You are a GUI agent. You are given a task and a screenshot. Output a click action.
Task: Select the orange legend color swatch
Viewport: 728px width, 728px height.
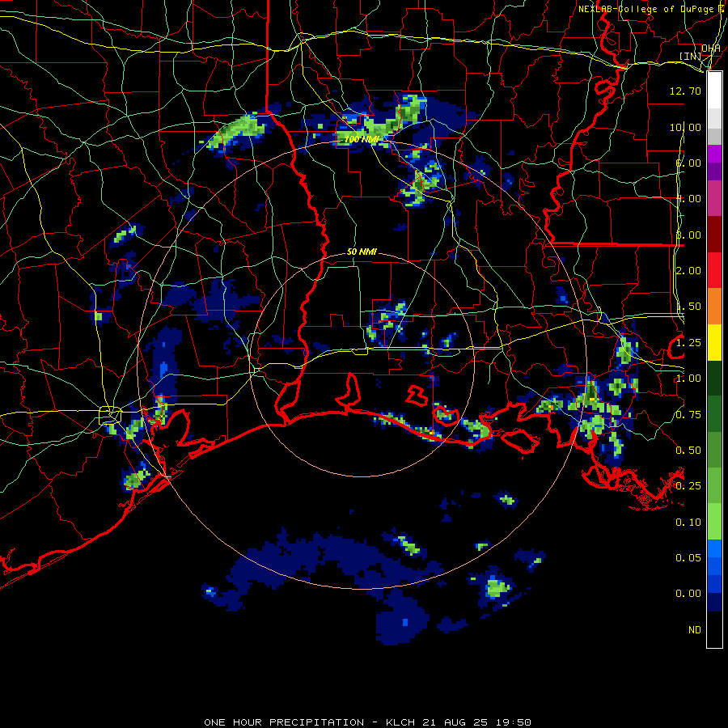[714, 306]
